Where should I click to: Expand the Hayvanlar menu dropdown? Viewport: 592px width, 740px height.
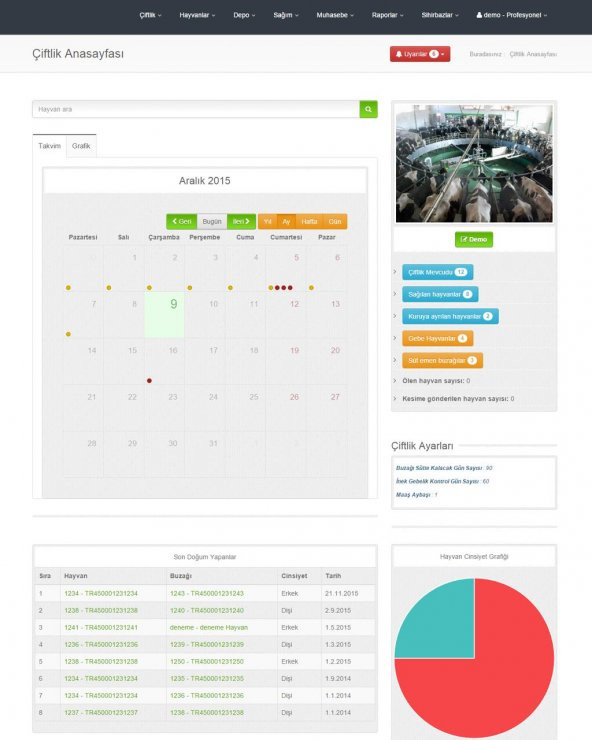(197, 15)
